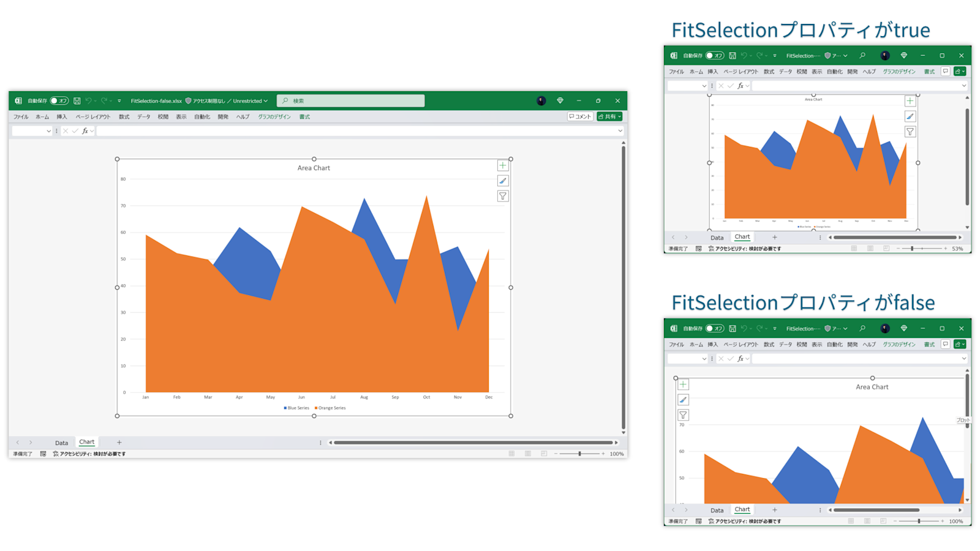Click the search magnifier in top-right window title bar

[862, 56]
